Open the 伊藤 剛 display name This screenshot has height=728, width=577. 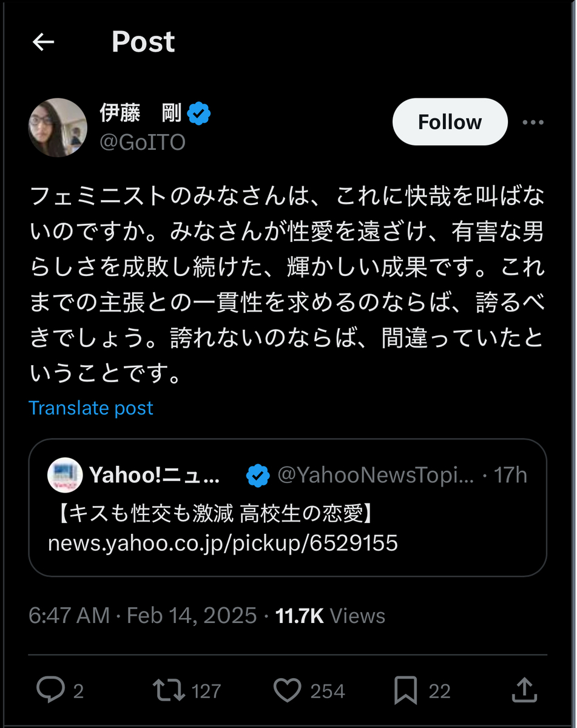click(x=141, y=113)
